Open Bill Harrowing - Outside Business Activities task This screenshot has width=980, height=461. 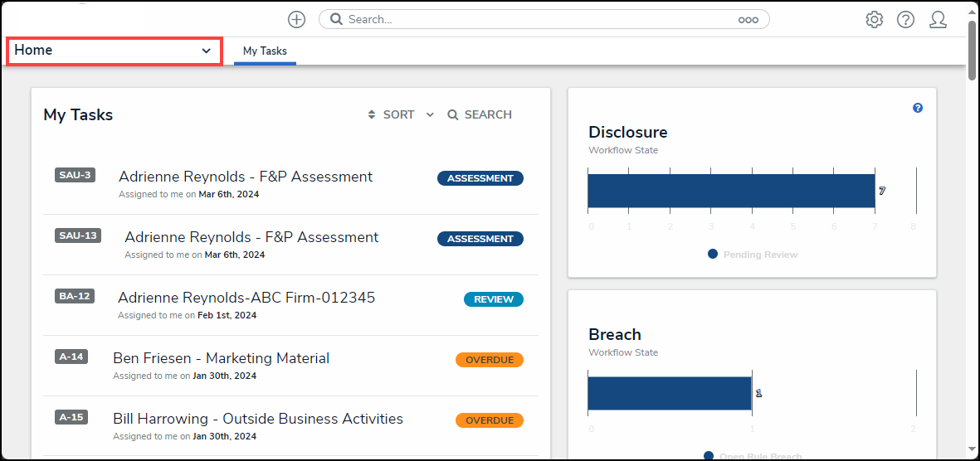click(x=258, y=419)
